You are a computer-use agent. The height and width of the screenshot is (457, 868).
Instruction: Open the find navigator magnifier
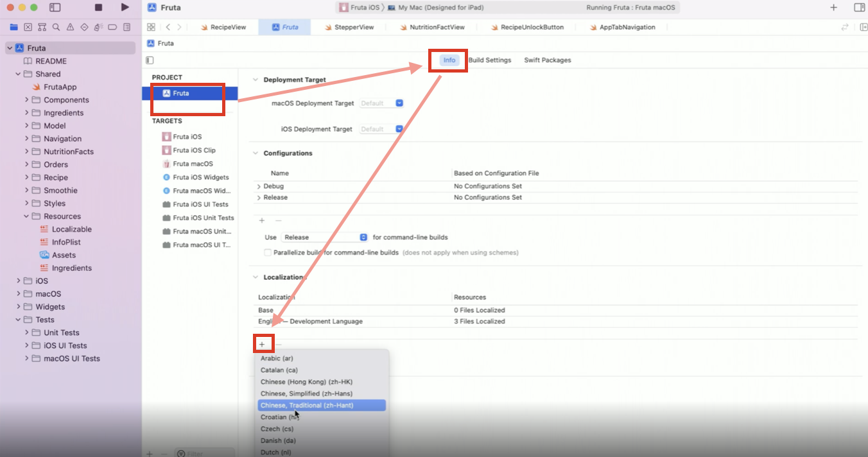[56, 27]
